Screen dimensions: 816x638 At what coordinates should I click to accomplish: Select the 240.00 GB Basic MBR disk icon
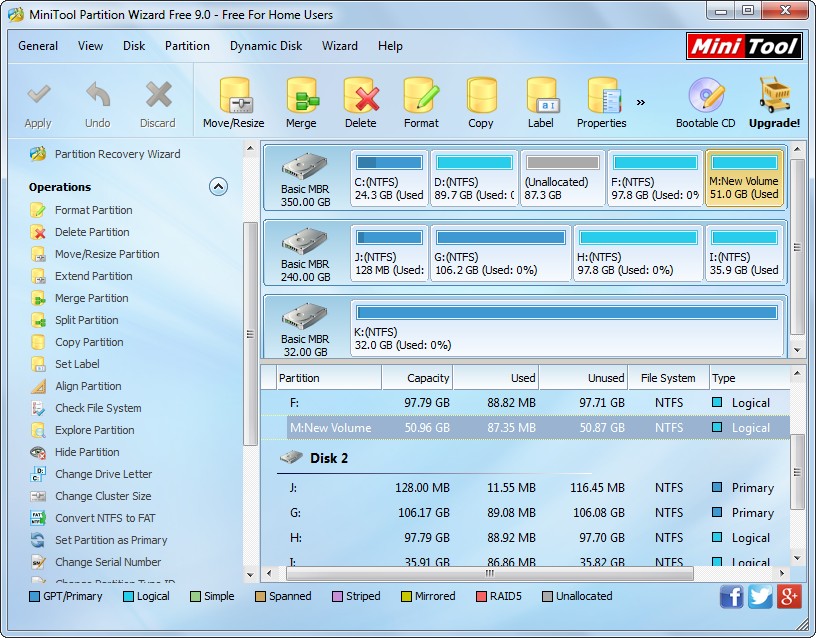[x=305, y=241]
